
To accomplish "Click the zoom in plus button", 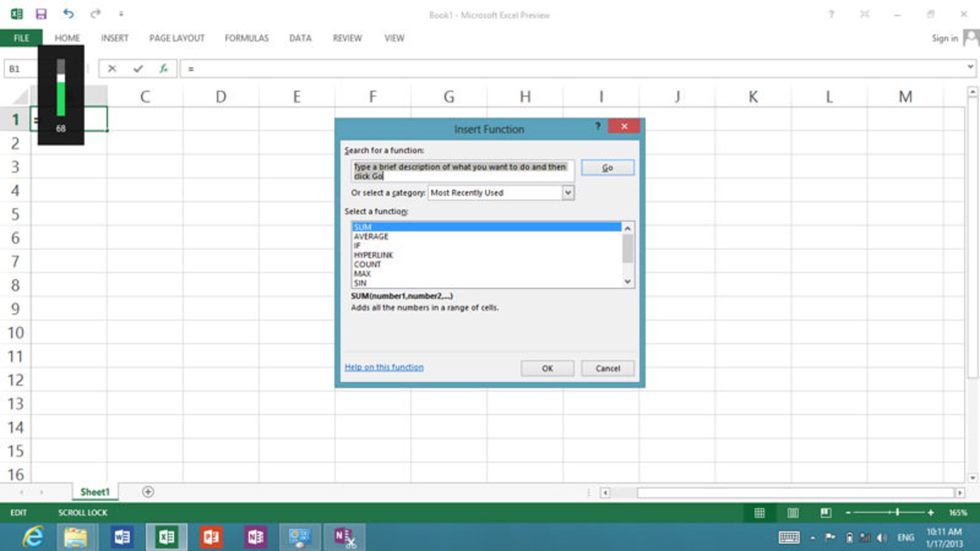I will tap(930, 513).
